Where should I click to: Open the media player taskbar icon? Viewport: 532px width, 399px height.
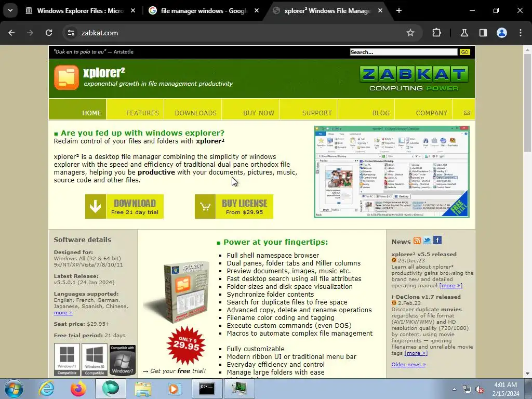[174, 389]
